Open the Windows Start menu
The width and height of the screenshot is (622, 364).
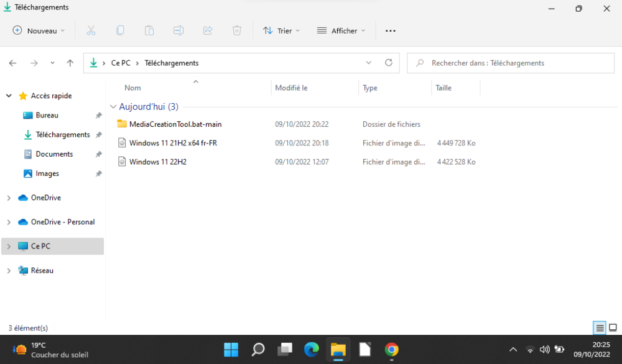coord(231,349)
